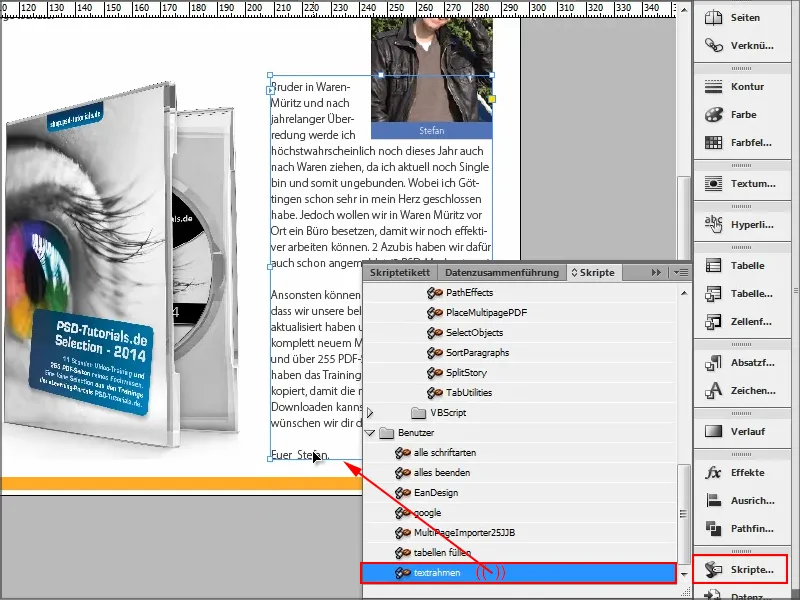Click the PlaceMultipagePDF script icon
Viewport: 800px width, 600px height.
coord(435,313)
